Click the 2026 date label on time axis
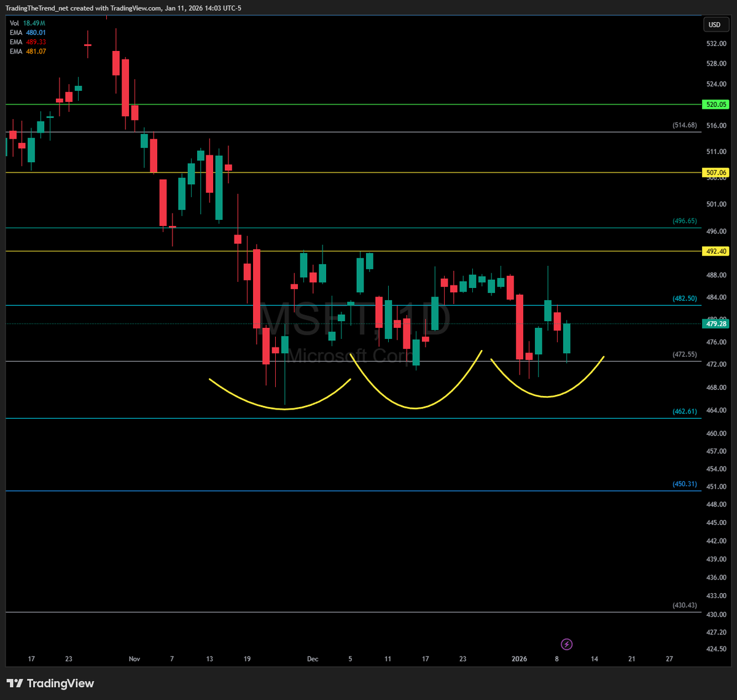 [520, 659]
